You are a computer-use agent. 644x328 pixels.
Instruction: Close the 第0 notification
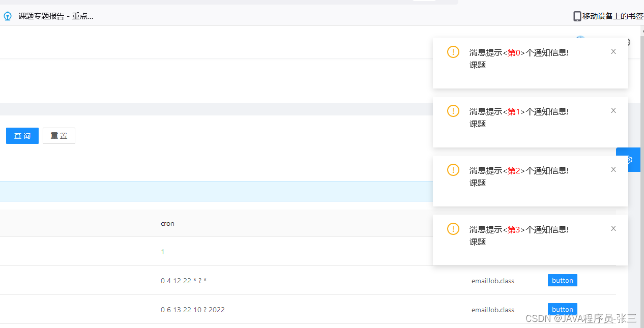[613, 51]
